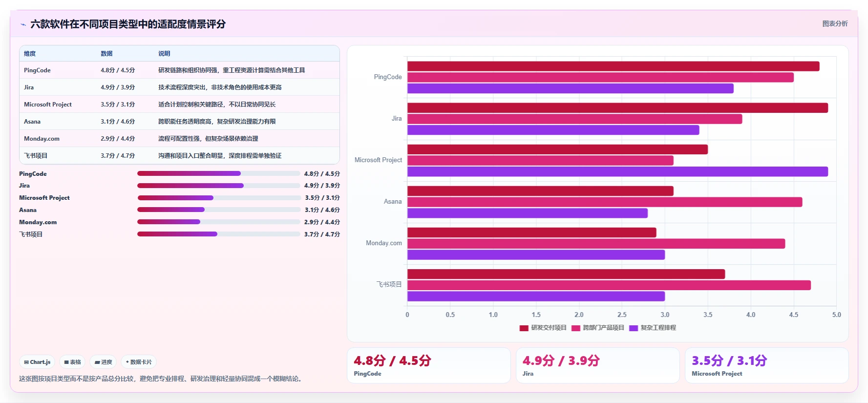Click description 流程可配置性强
868x403 pixels.
tap(208, 139)
